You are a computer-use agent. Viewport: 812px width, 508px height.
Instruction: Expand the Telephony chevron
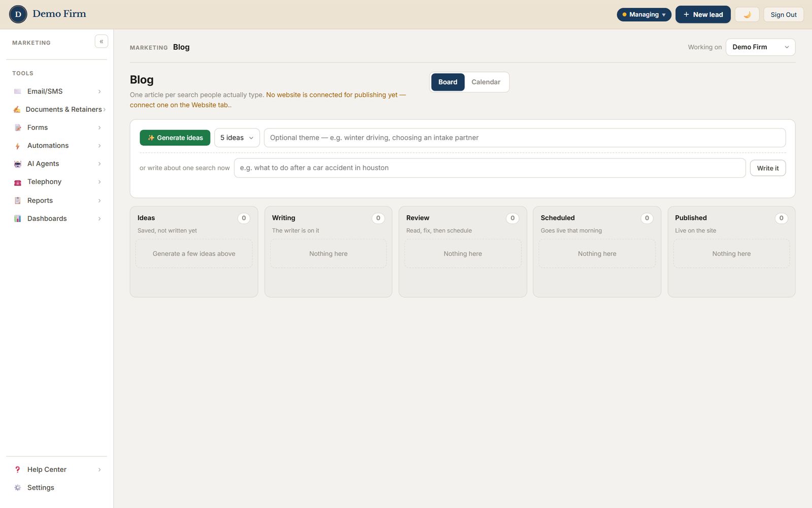[x=99, y=182]
